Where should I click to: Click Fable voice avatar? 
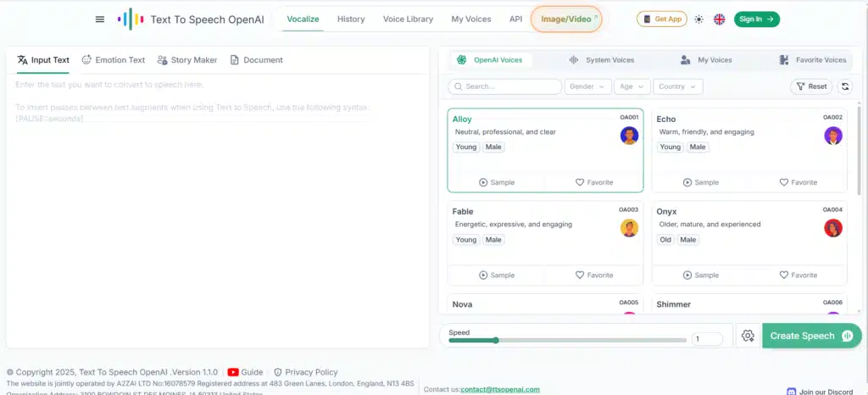point(629,228)
